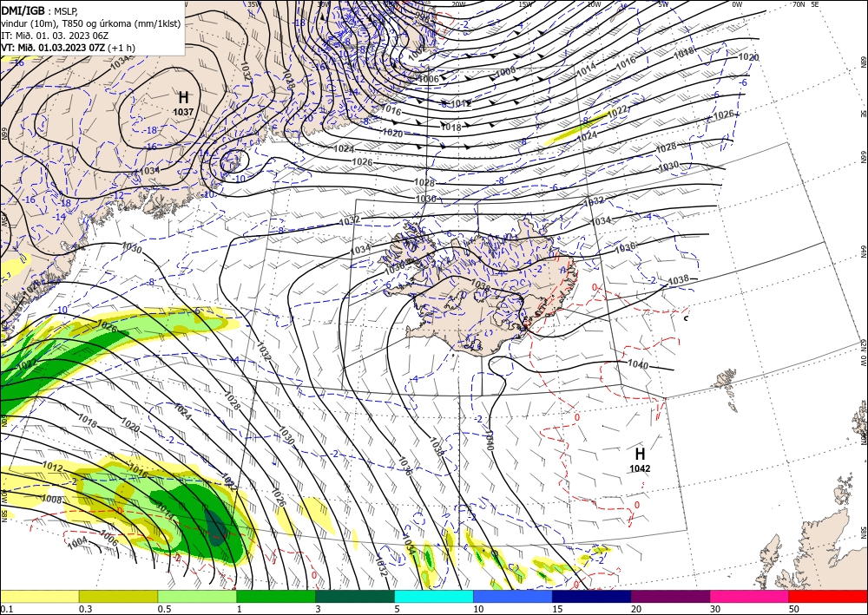868x615 pixels.
Task: Click the legend value 30
Action: (715, 609)
